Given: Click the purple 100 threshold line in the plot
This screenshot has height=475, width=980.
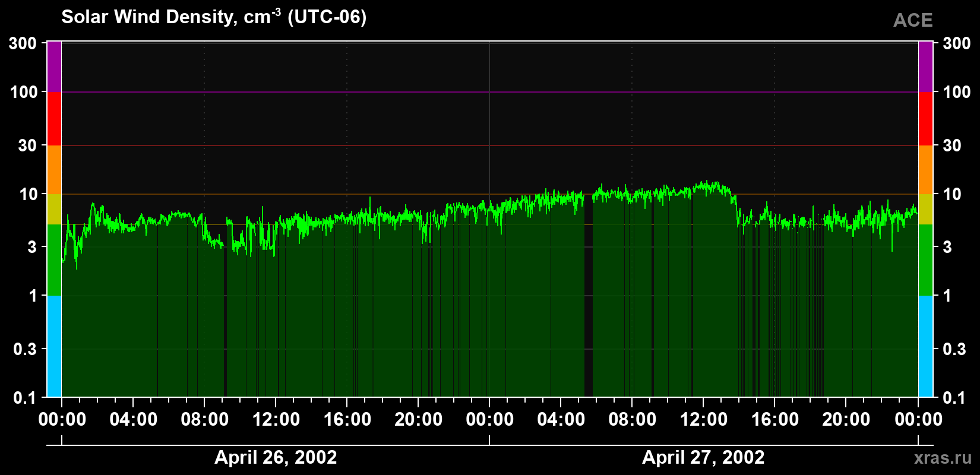Looking at the screenshot, I should tap(490, 92).
